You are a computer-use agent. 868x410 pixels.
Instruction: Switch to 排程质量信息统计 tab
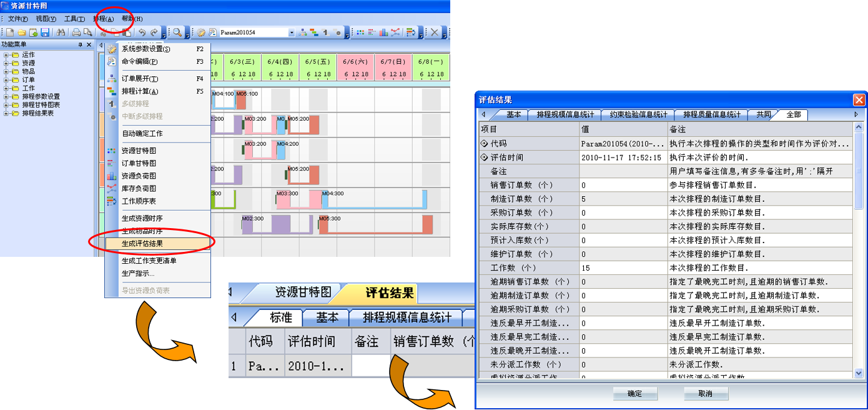tap(711, 115)
